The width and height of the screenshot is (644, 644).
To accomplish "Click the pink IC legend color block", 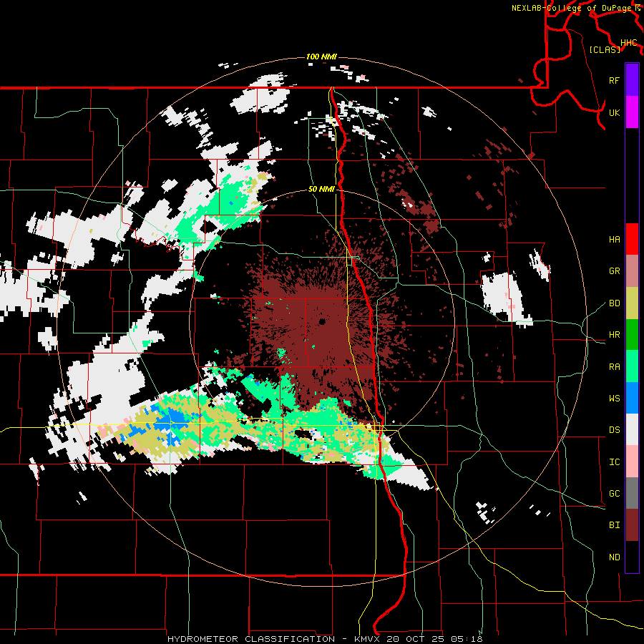I will 632,462.
